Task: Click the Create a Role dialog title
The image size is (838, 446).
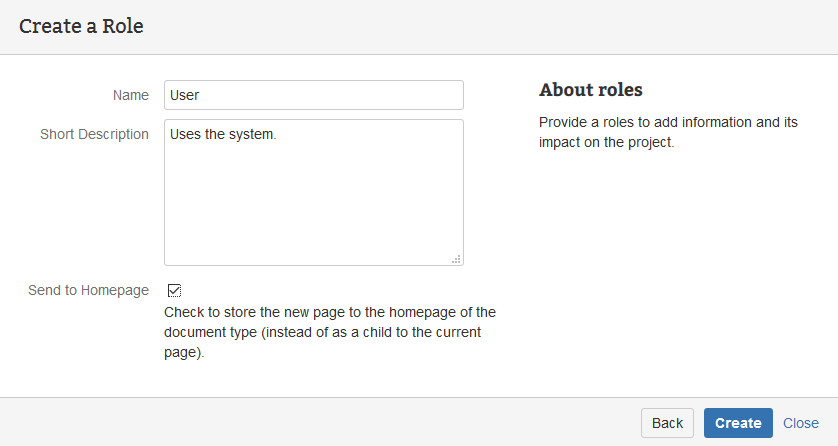Action: (81, 26)
